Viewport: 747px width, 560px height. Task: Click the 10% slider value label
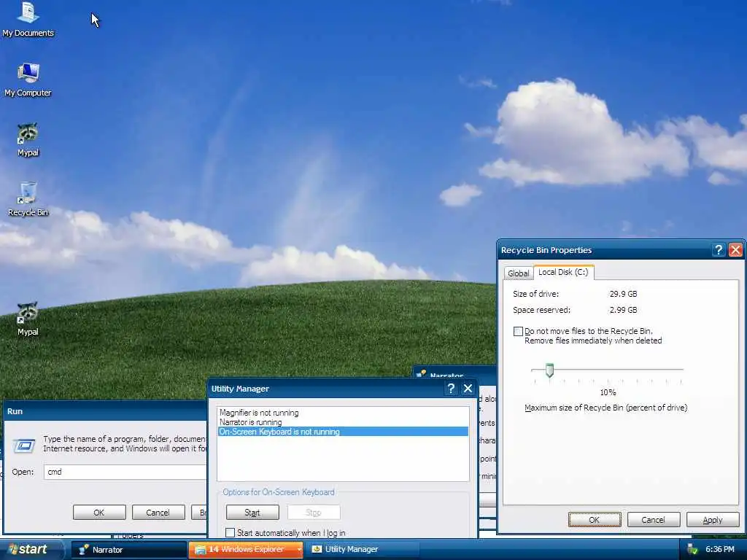coord(608,392)
